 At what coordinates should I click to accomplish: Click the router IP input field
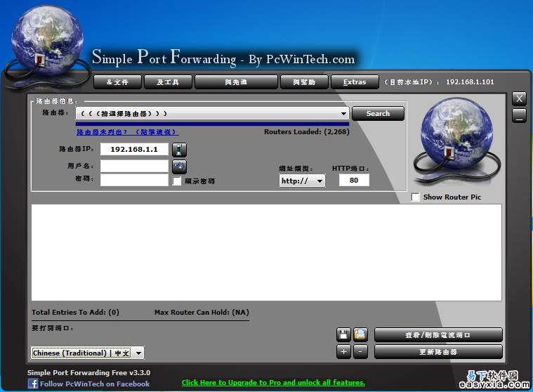pyautogui.click(x=134, y=149)
